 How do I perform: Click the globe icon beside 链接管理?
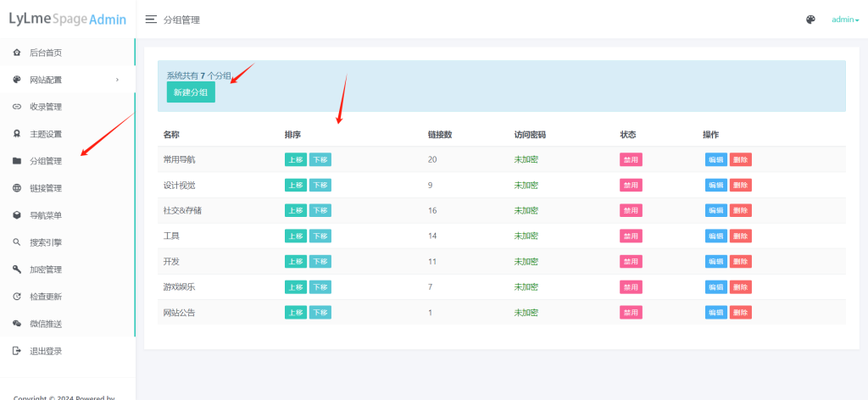[x=17, y=188]
